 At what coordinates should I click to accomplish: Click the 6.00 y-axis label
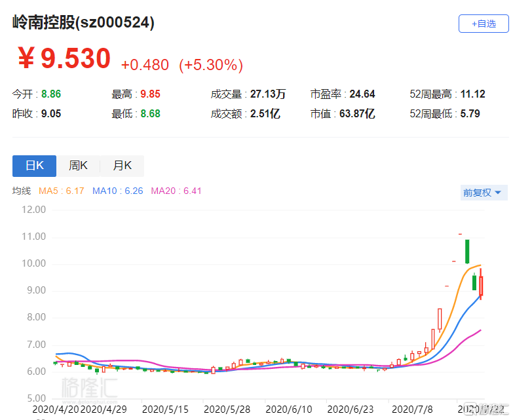[36, 372]
